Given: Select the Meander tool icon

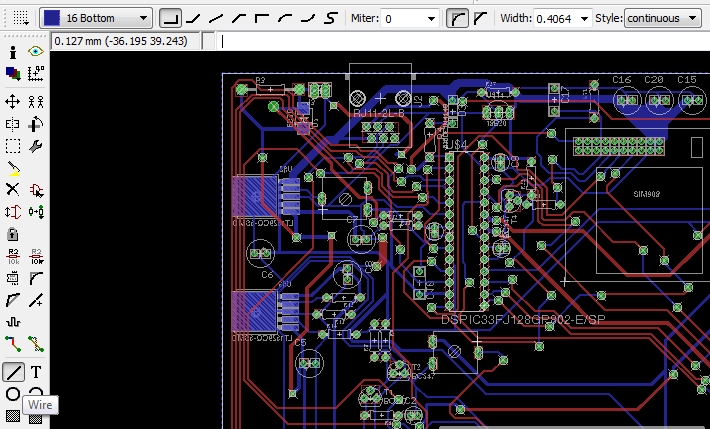Looking at the screenshot, I should (x=13, y=322).
